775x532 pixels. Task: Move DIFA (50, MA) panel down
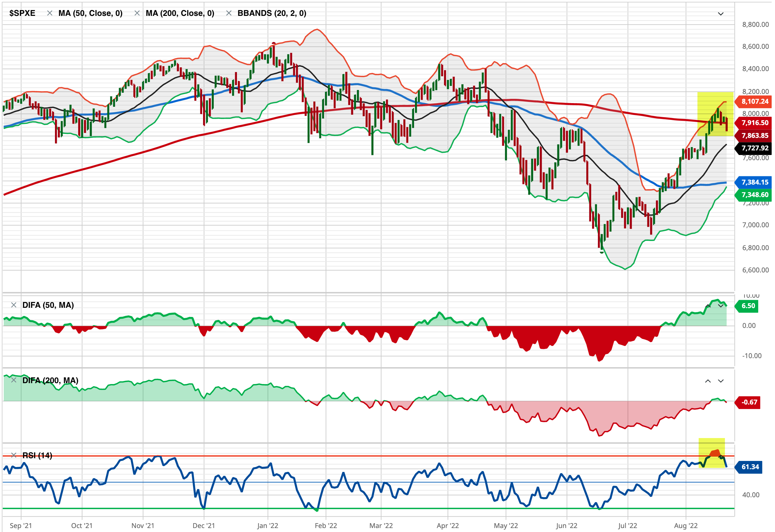(x=721, y=306)
